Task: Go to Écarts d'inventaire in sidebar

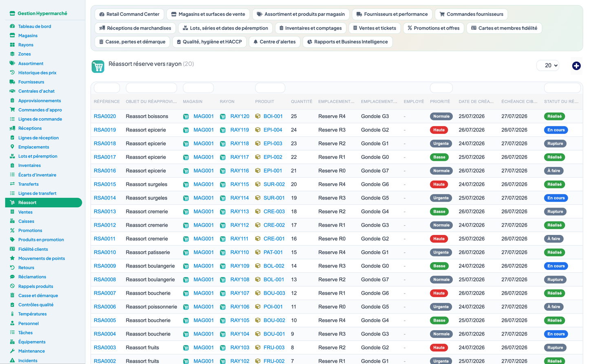Action: pyautogui.click(x=37, y=175)
